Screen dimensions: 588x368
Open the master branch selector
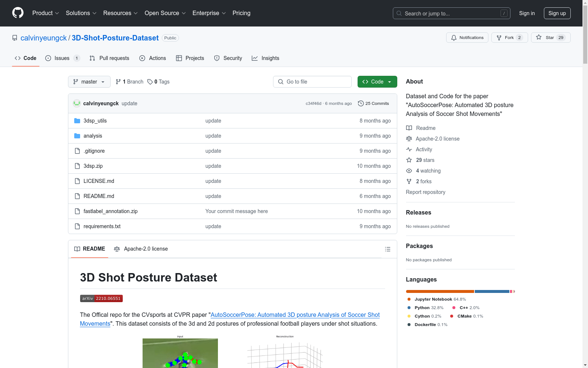click(89, 82)
